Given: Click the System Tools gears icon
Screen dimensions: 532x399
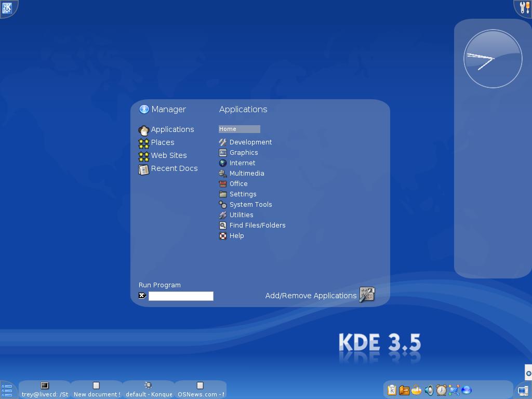Looking at the screenshot, I should pos(223,205).
